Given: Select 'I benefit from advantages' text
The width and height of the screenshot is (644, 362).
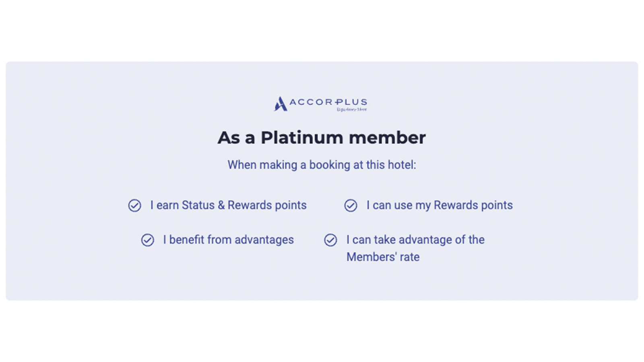Looking at the screenshot, I should (x=228, y=240).
